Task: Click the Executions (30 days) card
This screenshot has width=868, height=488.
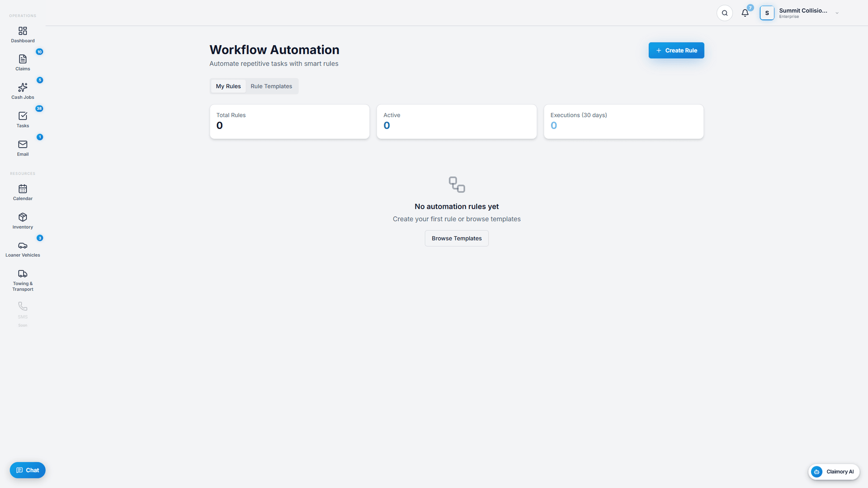Action: [624, 122]
